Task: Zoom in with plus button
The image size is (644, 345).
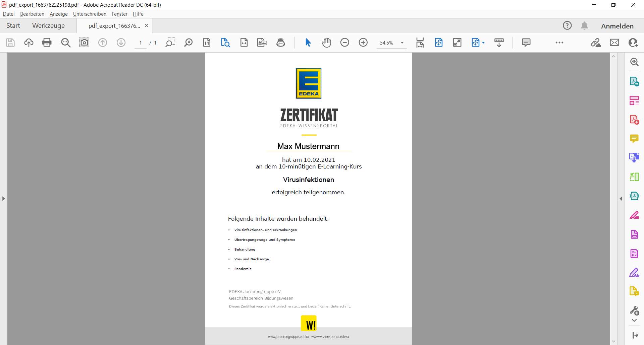Action: click(363, 43)
